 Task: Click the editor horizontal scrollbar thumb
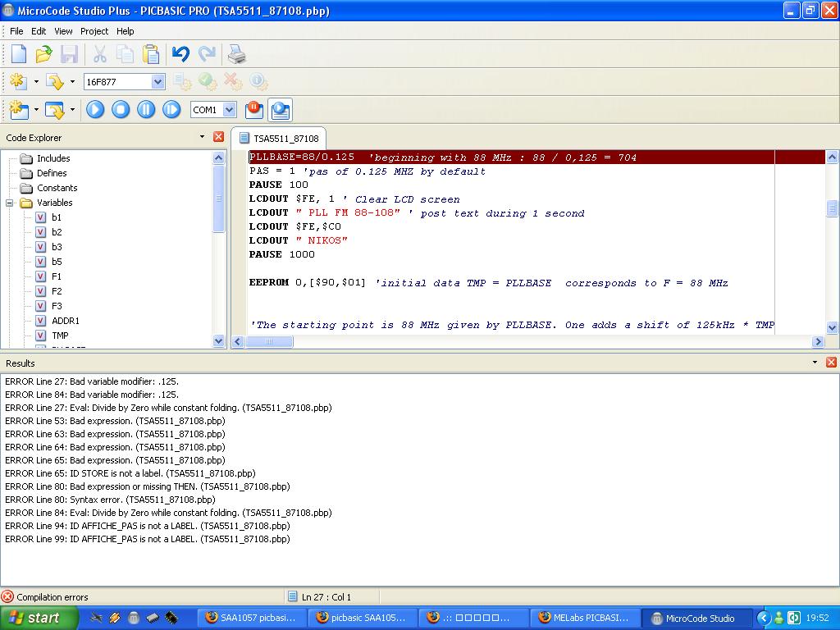269,341
